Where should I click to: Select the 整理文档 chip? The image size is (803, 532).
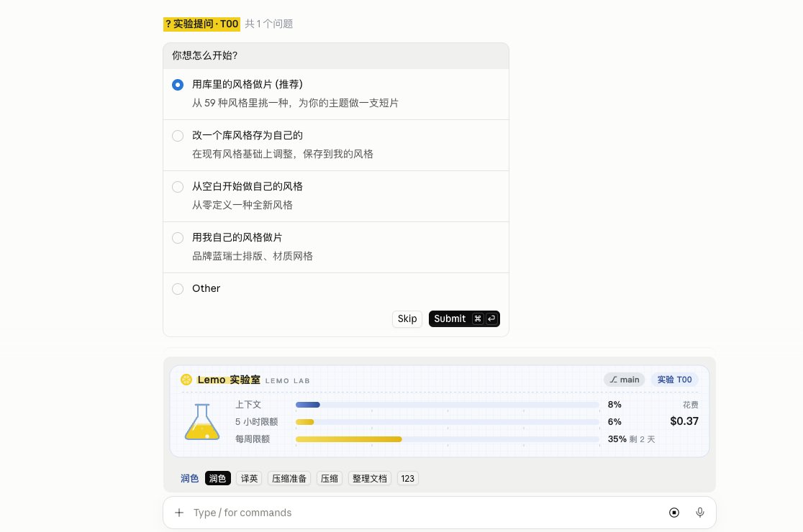(x=370, y=478)
